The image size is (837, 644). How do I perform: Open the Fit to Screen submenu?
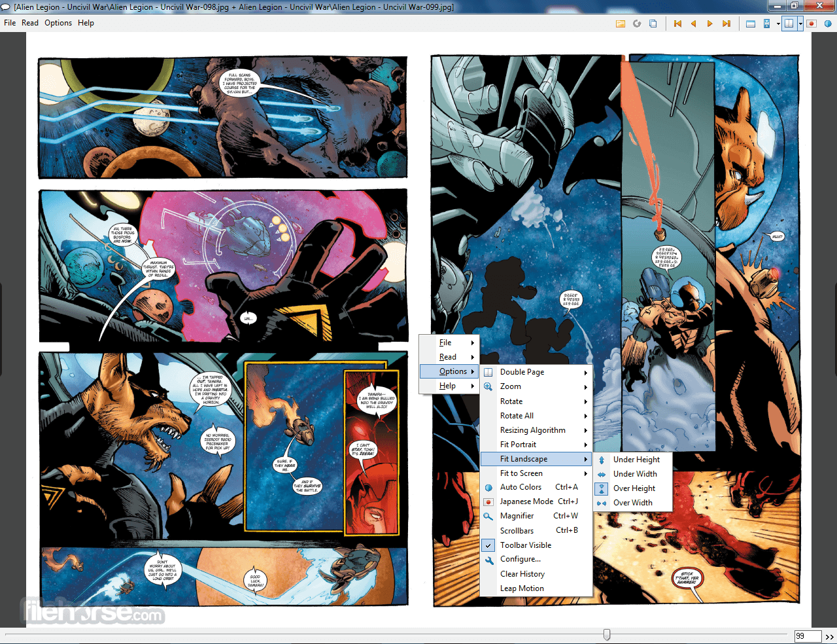point(536,473)
